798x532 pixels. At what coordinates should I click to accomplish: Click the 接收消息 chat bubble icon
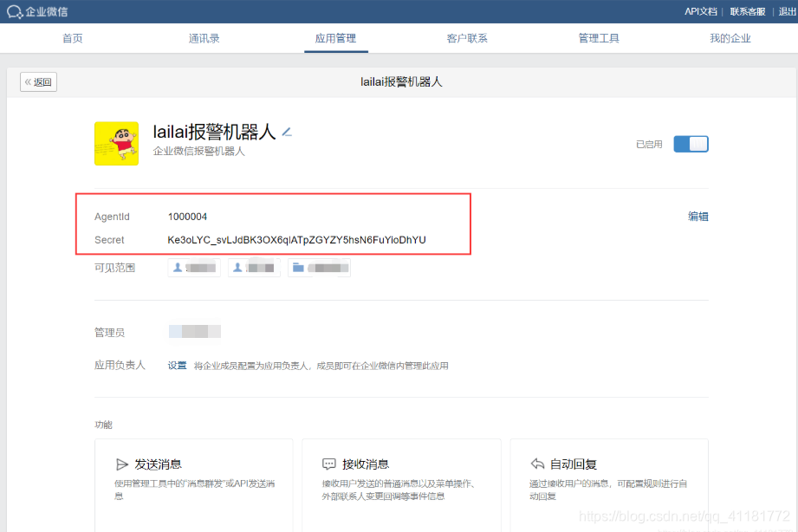click(x=328, y=464)
